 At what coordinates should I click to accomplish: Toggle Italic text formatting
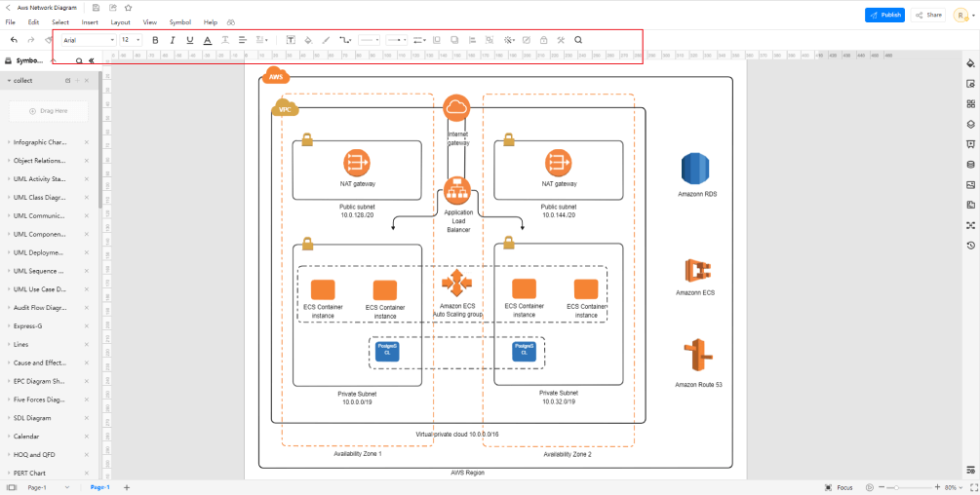pos(173,40)
